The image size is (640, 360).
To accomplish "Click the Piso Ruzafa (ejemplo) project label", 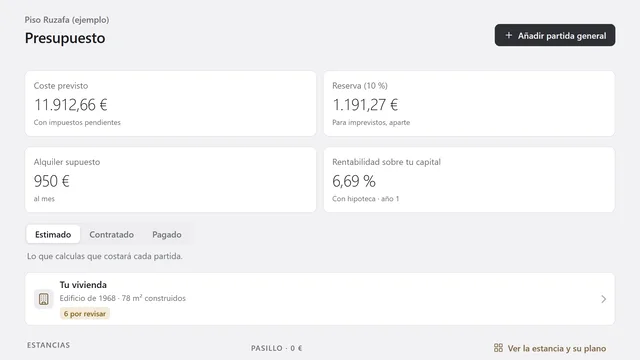I will (67, 20).
